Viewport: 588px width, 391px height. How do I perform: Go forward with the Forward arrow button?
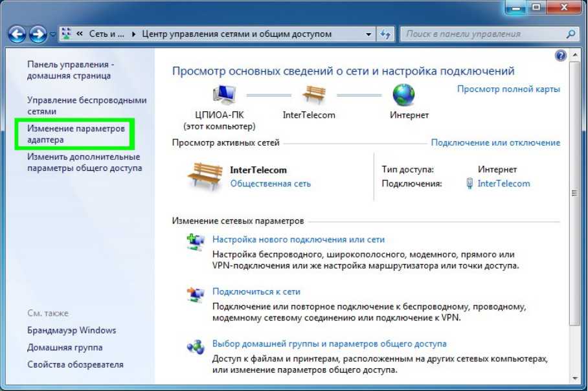(x=38, y=34)
